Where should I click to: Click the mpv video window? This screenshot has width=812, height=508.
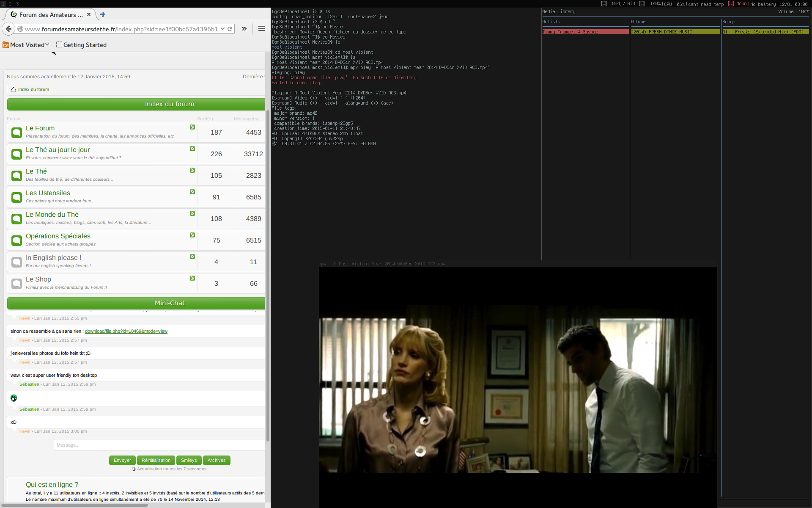pyautogui.click(x=518, y=387)
